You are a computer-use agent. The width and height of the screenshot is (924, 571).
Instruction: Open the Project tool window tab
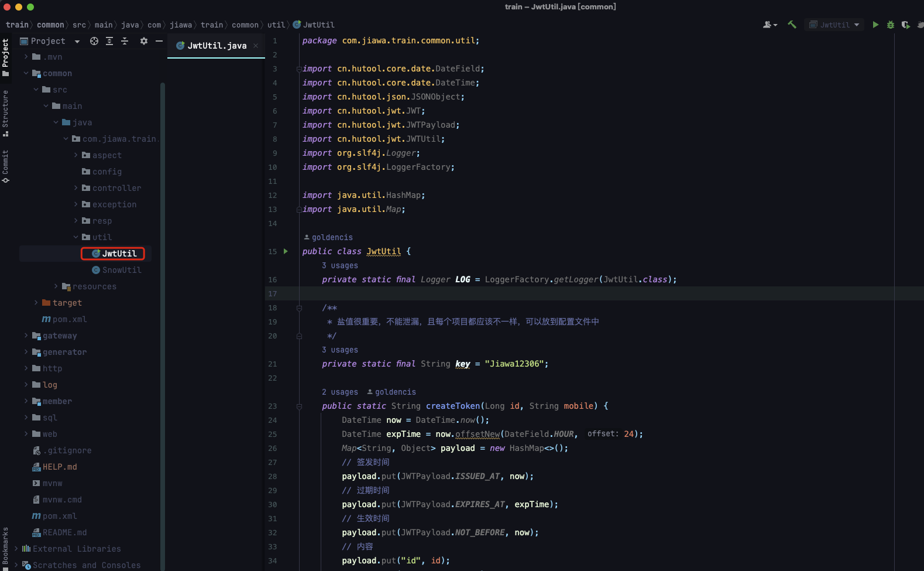[x=5, y=57]
